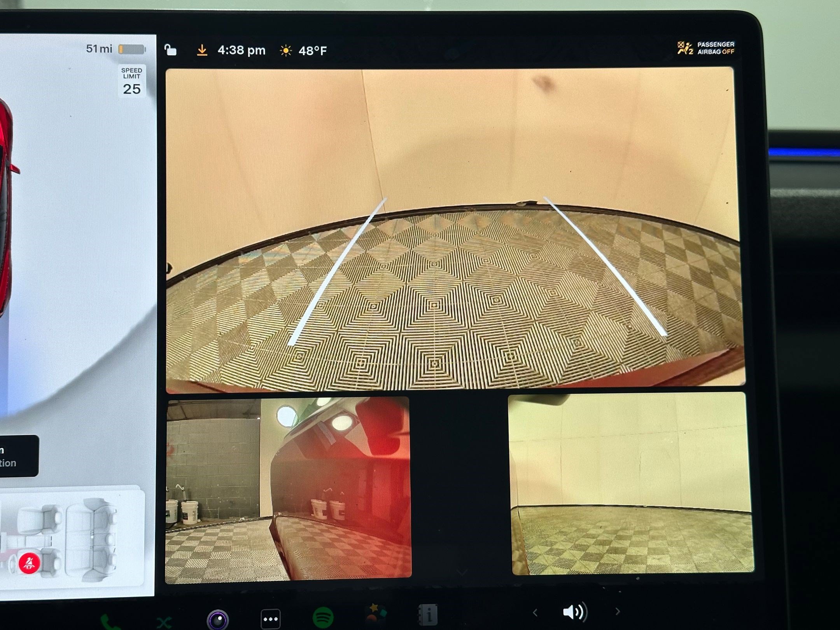Open the Toybox app icon
This screenshot has height=630, width=840.
click(376, 614)
